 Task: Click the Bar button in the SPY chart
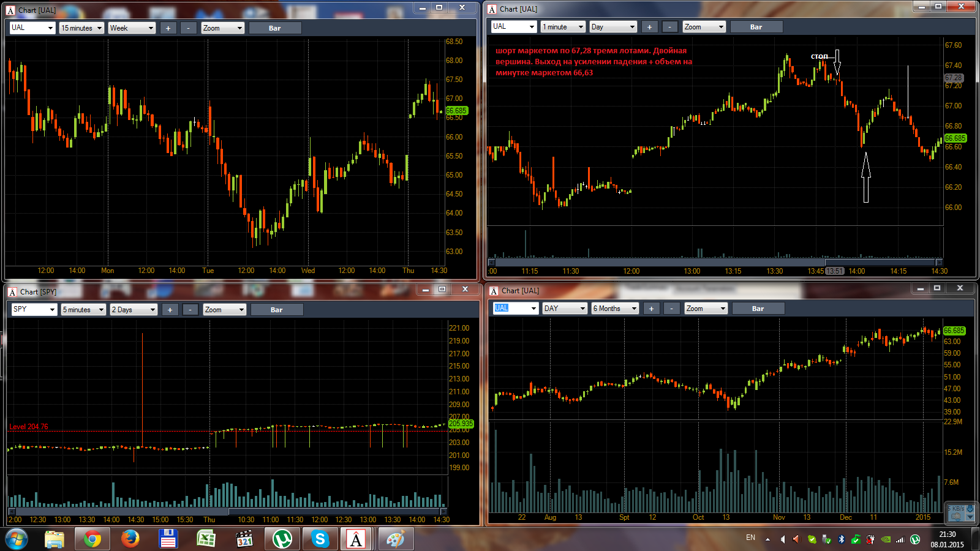click(277, 310)
